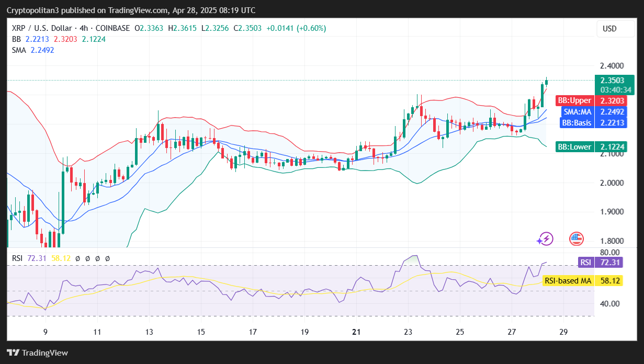Click the US flag icon
This screenshot has width=644, height=364.
pos(576,239)
